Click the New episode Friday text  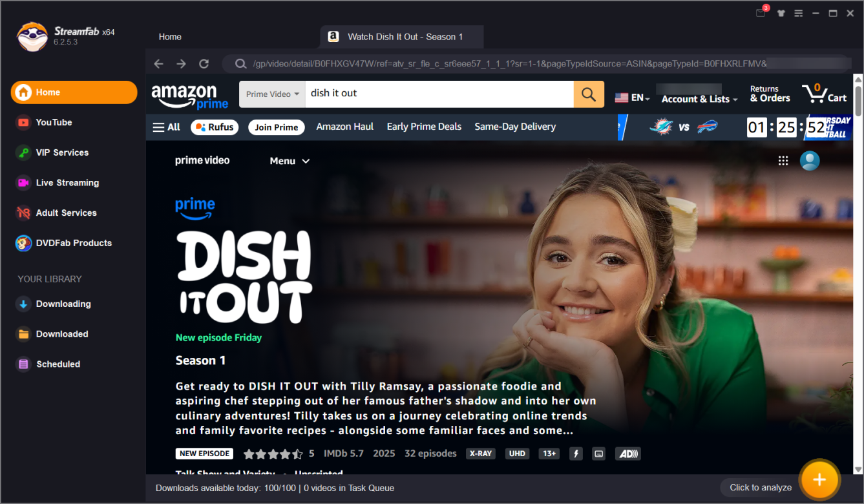218,337
